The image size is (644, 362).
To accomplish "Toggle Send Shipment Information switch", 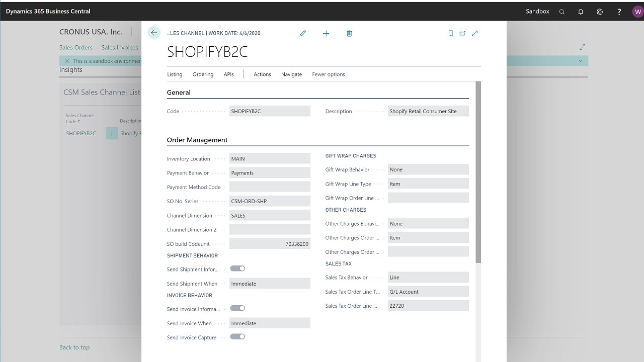I will [x=237, y=268].
